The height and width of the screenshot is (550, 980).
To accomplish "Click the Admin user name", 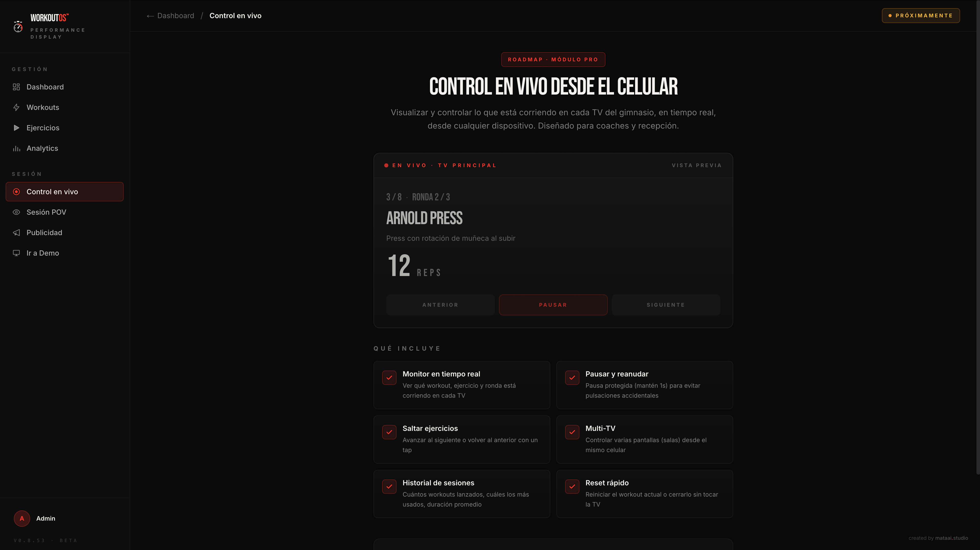I will coord(46,518).
